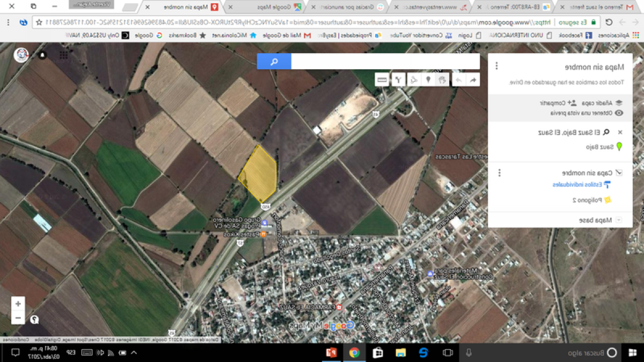Remove the El Sauz Bajo search result with X
Image resolution: width=644 pixels, height=362 pixels.
[619, 131]
